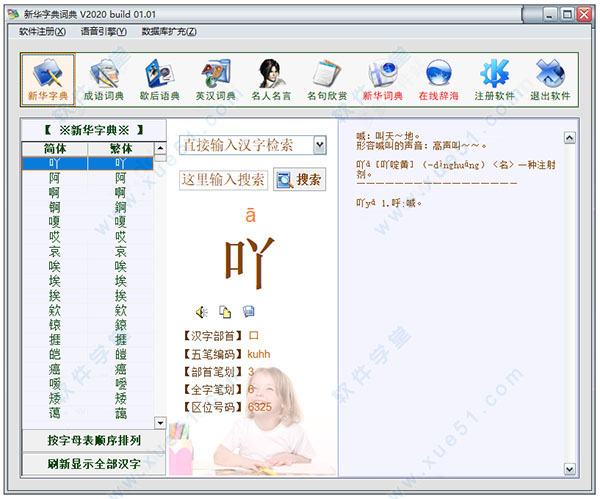Open the 数据库扩充 menu

[168, 31]
